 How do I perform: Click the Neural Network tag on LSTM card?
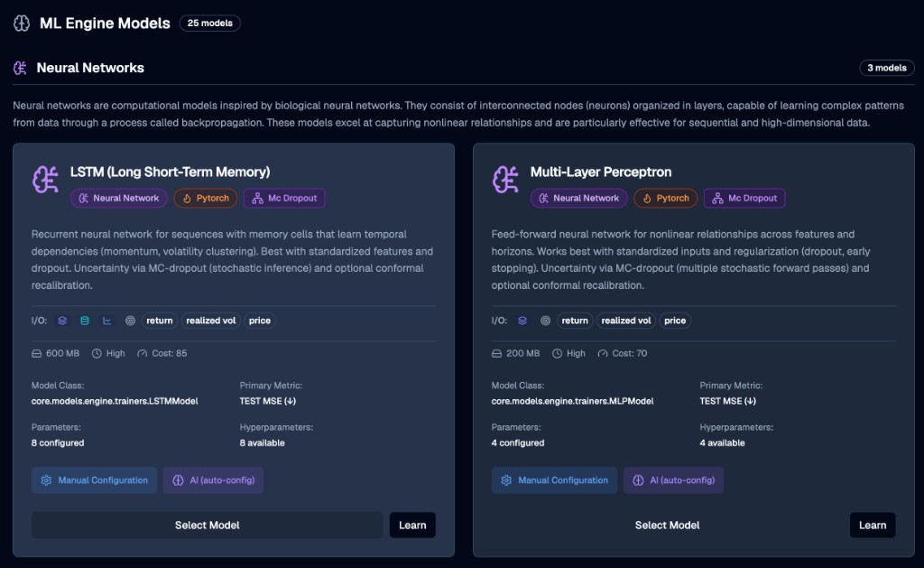119,198
